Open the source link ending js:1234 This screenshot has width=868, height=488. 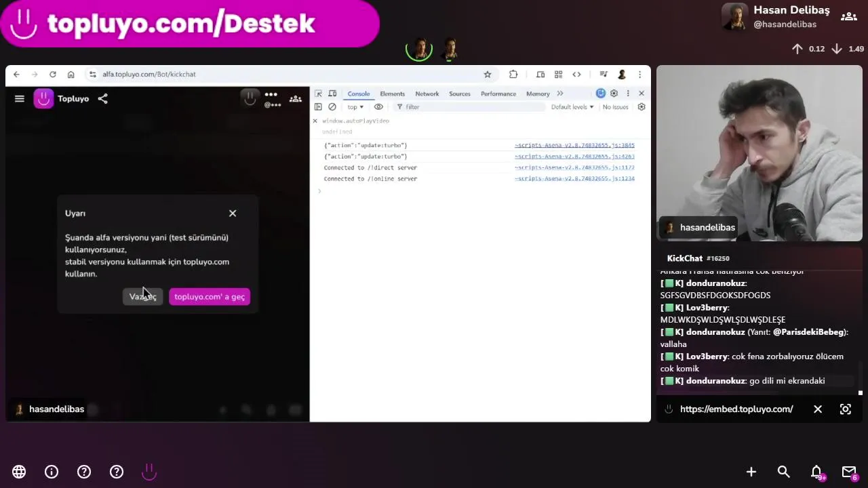574,179
